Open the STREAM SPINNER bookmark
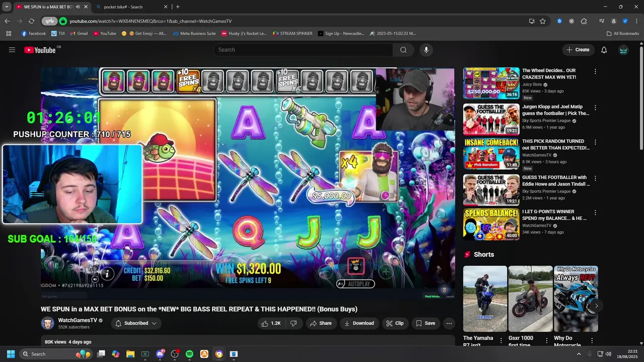The height and width of the screenshot is (362, 644). tap(292, 34)
